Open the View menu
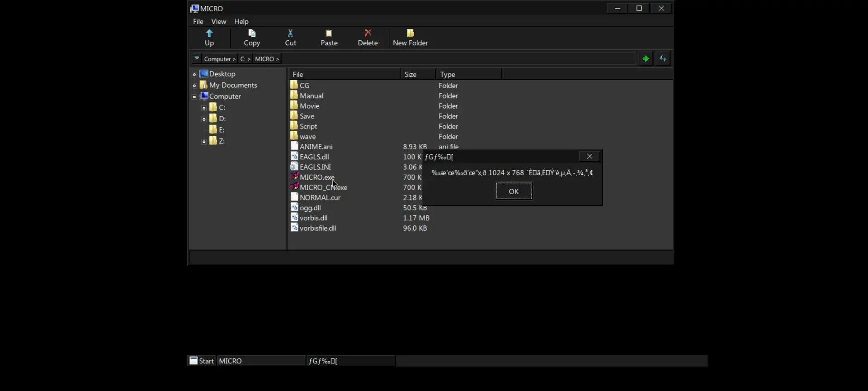The width and height of the screenshot is (868, 391). coord(218,21)
